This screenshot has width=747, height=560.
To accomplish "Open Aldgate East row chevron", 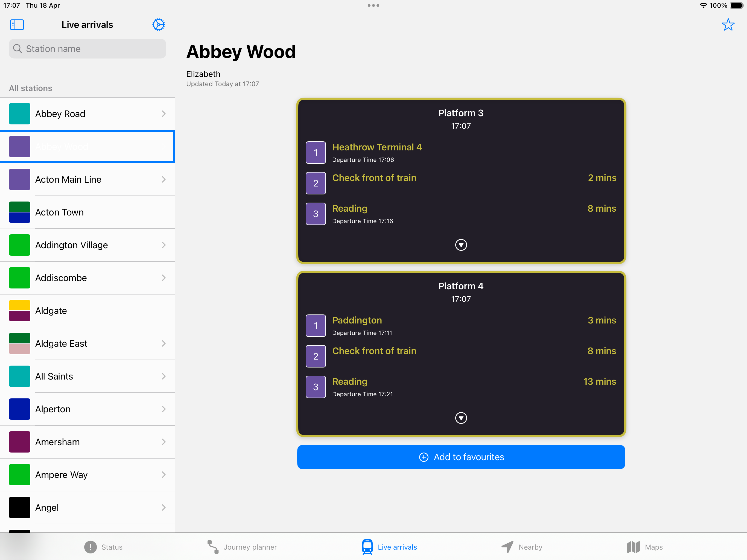I will tap(164, 343).
